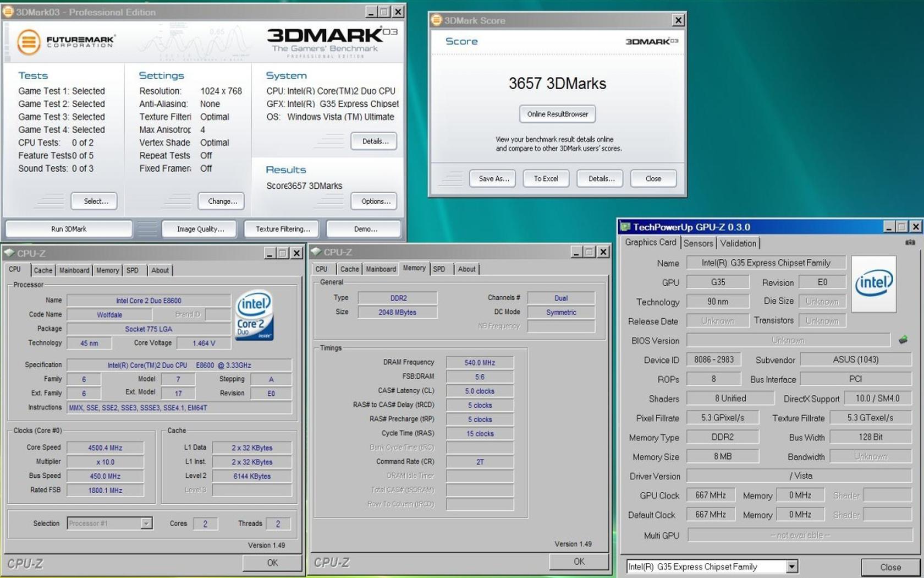Open Image Quality settings
The image size is (924, 578).
point(200,229)
